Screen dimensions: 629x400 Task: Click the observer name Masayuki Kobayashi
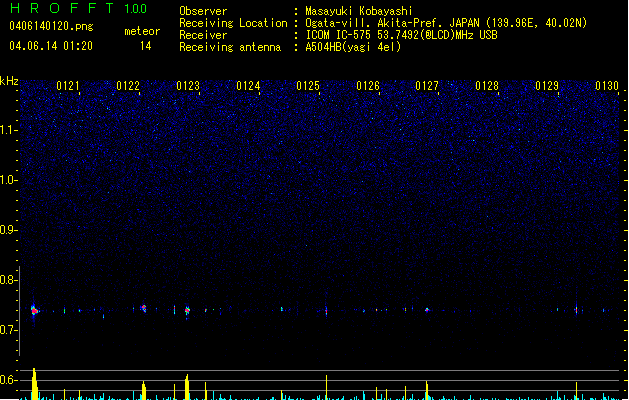tap(359, 11)
